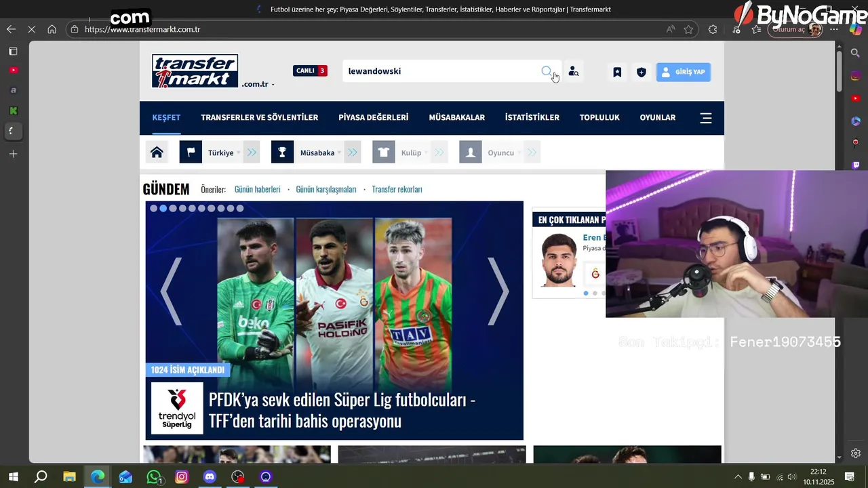Click the double-arrow go button next to Oyuncu
The image size is (868, 488).
[x=532, y=152]
